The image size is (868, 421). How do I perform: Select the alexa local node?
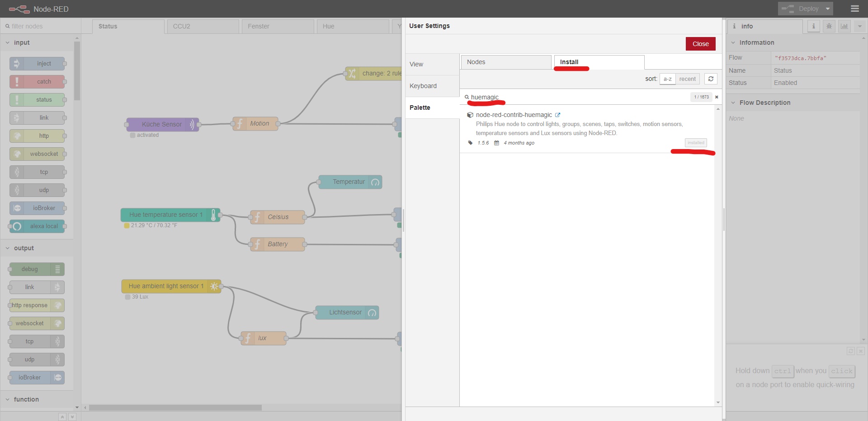[37, 226]
